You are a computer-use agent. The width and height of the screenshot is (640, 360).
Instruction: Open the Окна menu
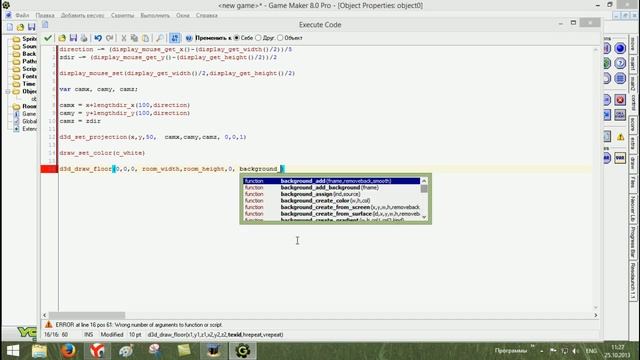(x=183, y=16)
